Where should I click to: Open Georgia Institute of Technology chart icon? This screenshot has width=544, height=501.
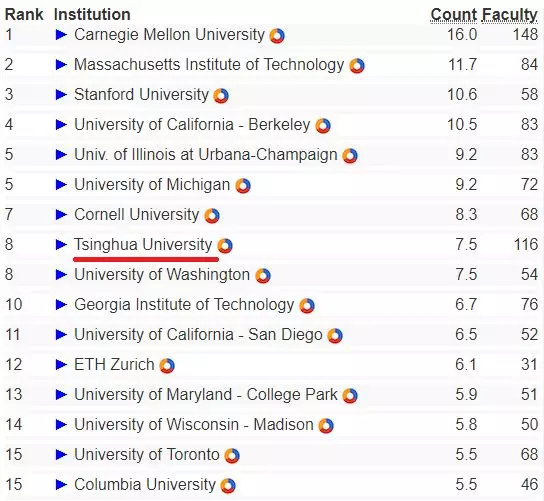307,306
